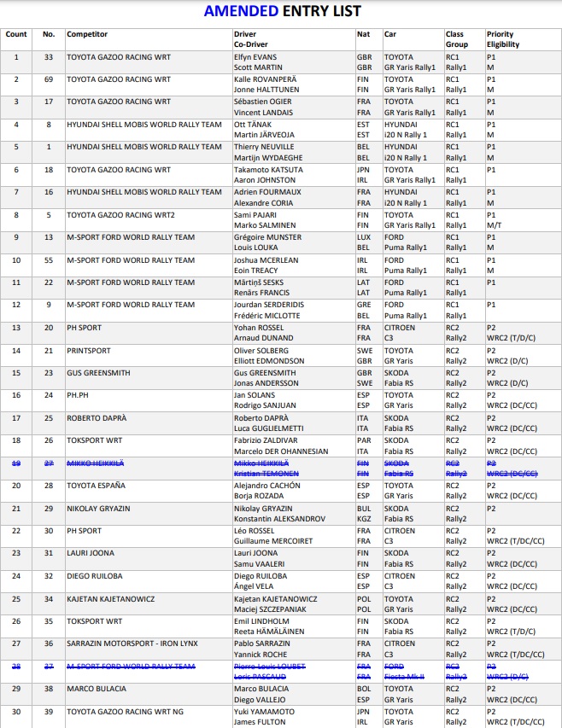Screen dimensions: 562x728
Task: Click on co-driver Konstantin ALEKSANDROV
Action: (278, 518)
